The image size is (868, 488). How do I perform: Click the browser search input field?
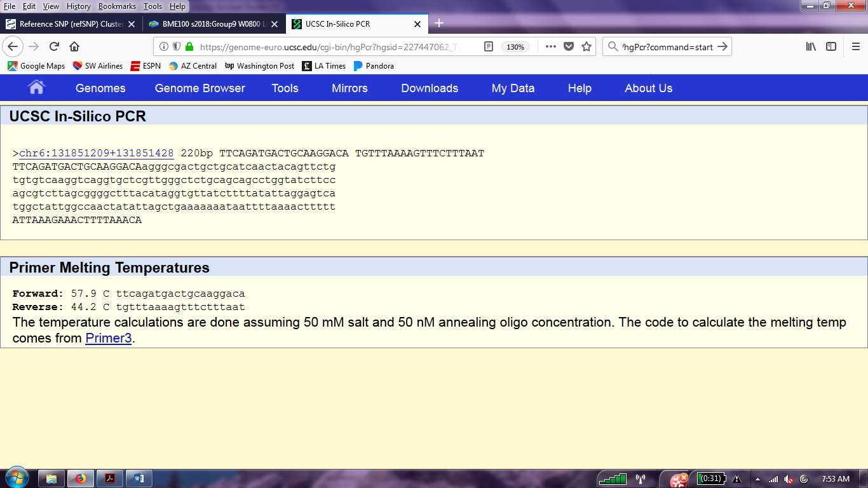[664, 46]
